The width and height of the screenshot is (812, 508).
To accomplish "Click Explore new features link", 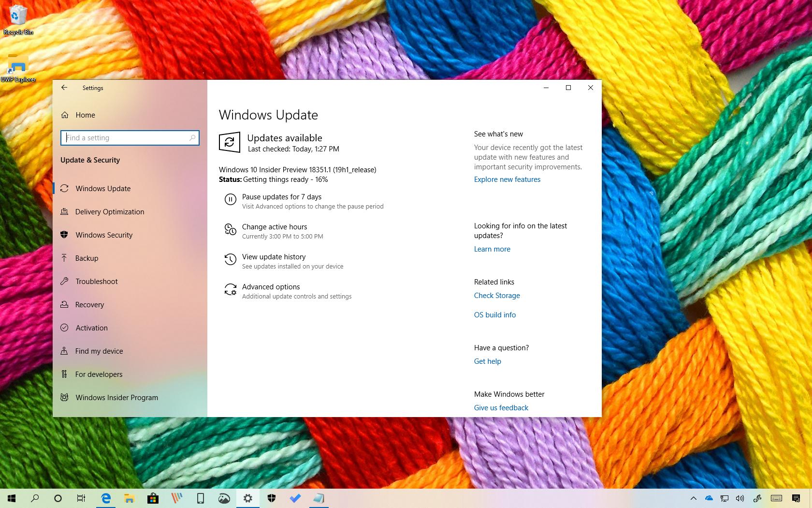I will click(507, 179).
